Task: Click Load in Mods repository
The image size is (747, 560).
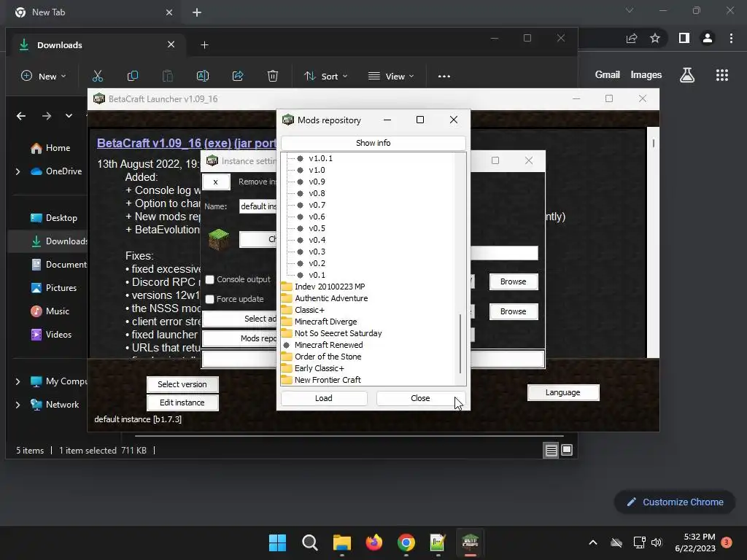Action: point(324,398)
